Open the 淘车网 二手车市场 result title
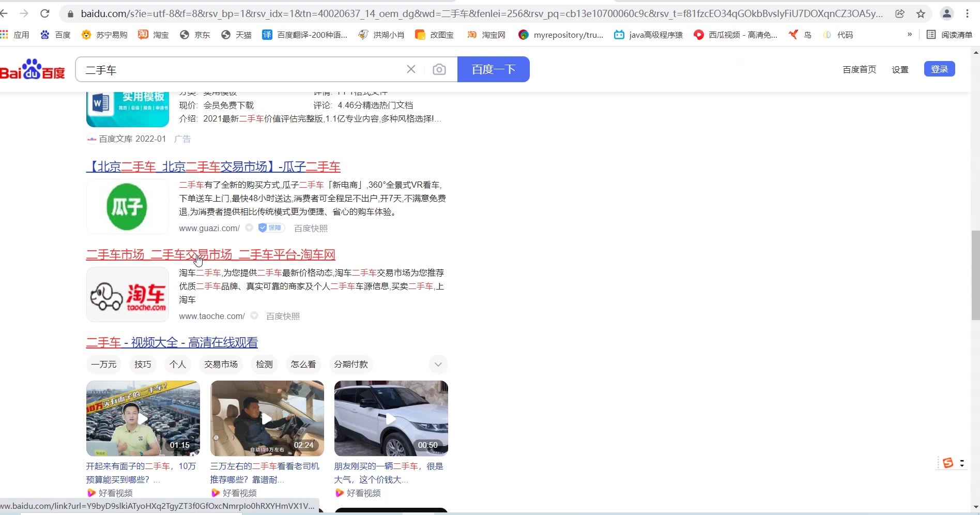The height and width of the screenshot is (515, 980). tap(211, 255)
